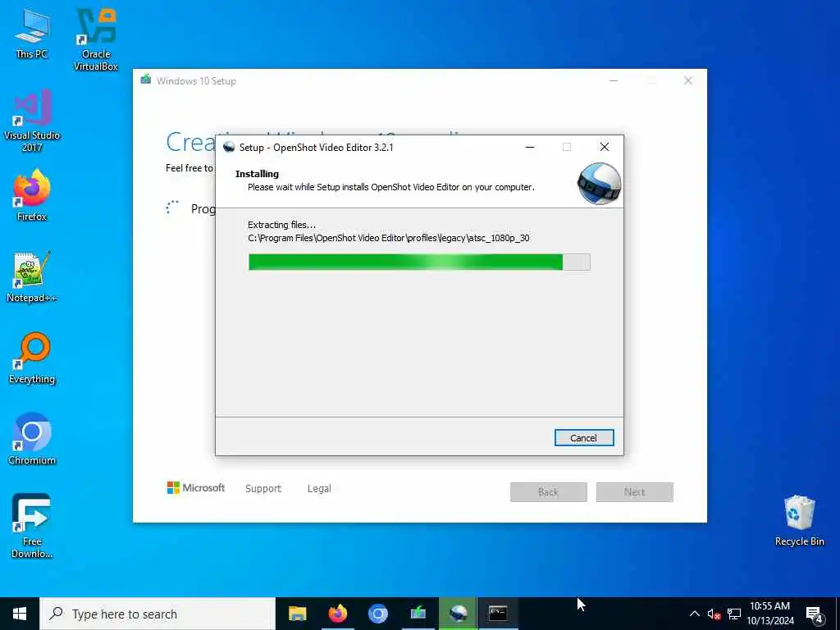Switch to Windows 10 Setup taskbar item
The height and width of the screenshot is (630, 840).
click(418, 614)
